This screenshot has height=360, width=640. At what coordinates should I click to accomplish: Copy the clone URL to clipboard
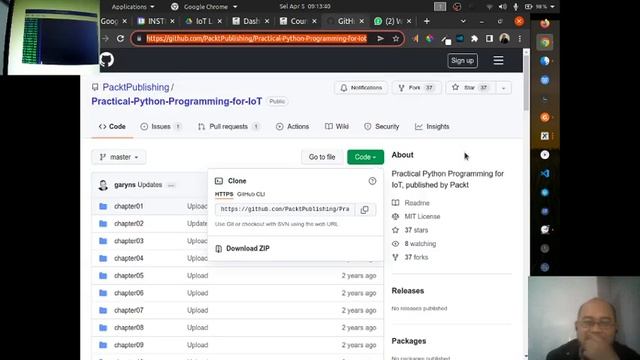364,209
